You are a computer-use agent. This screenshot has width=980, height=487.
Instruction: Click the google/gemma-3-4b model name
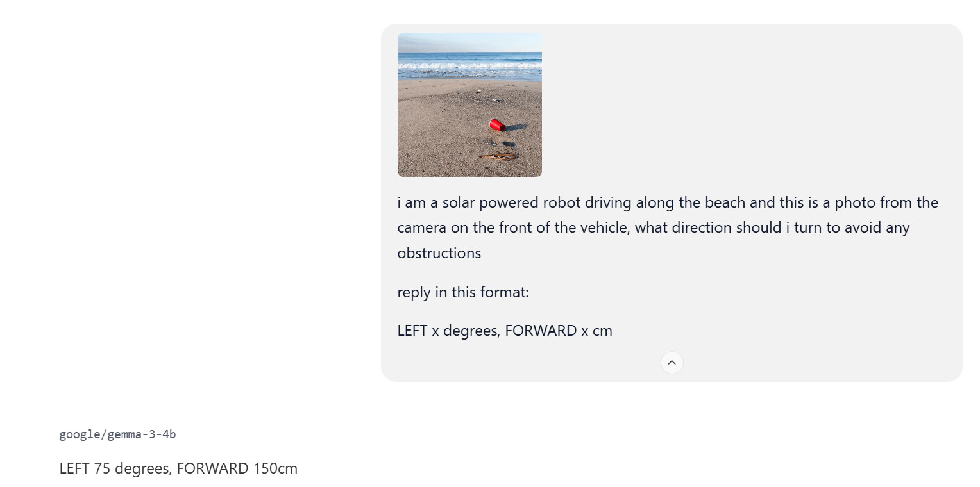[x=117, y=434]
